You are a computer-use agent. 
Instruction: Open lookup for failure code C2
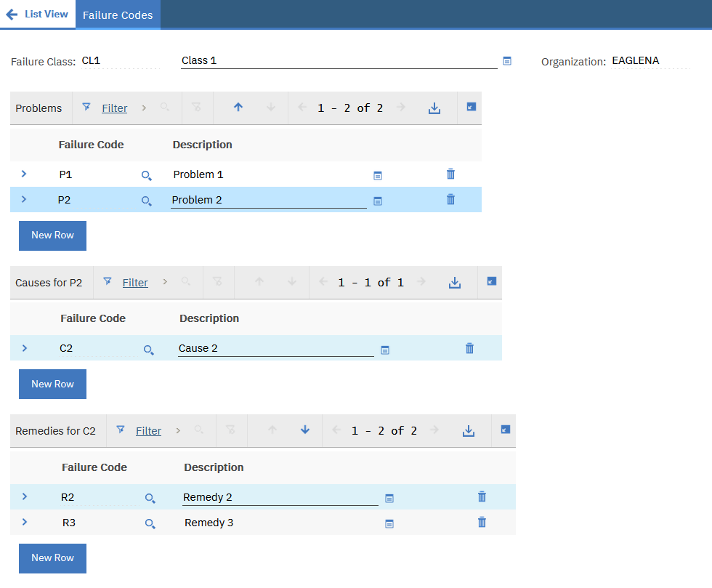(148, 350)
